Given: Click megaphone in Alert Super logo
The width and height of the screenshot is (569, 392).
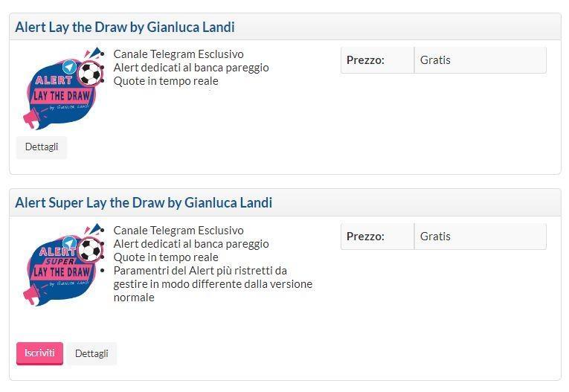Looking at the screenshot, I should pyautogui.click(x=33, y=294).
